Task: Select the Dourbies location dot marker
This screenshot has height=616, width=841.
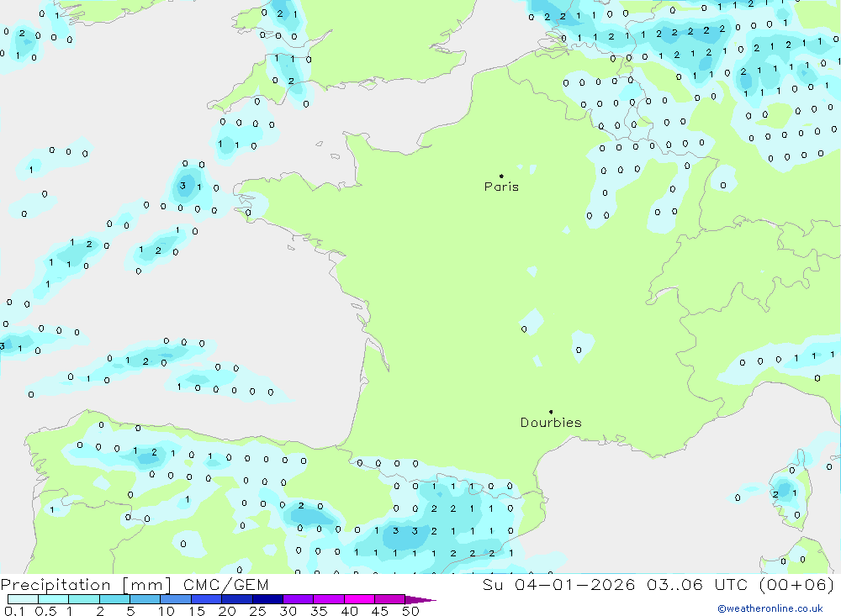Action: [551, 412]
